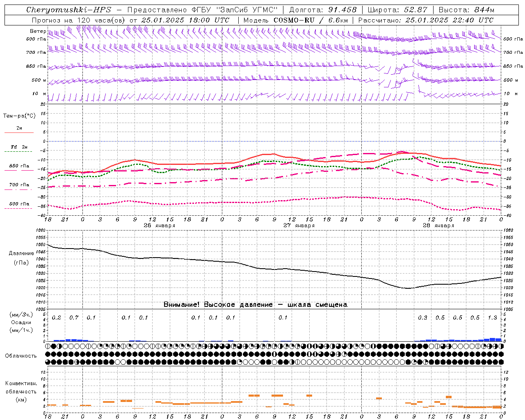Click the 'Предоставлено ФГБУ "ЗапСиб УГМС"' text
Viewport: 525px width, 420px height.
(203, 10)
